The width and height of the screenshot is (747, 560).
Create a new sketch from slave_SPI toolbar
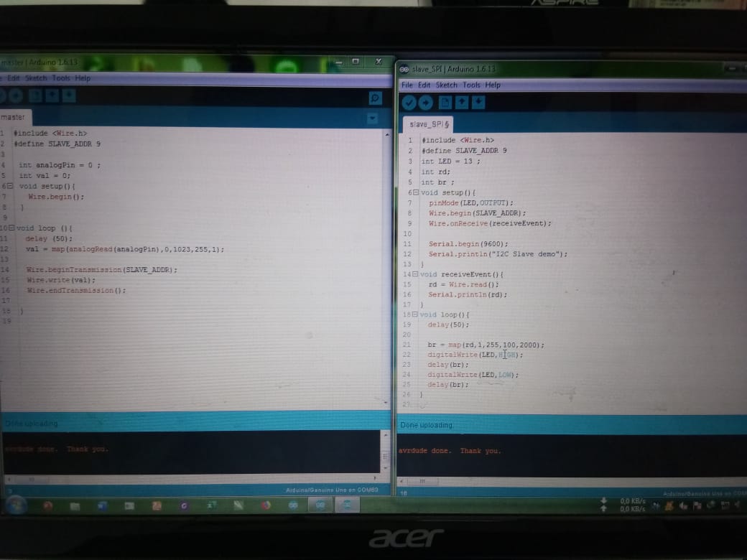coord(445,103)
